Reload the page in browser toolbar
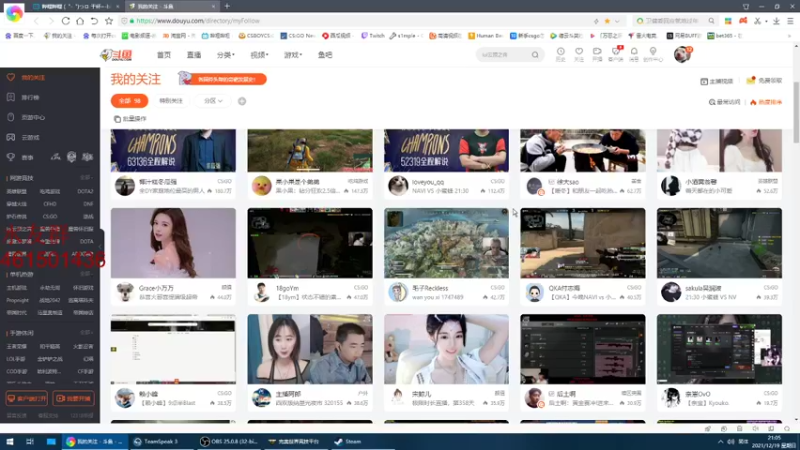800x450 pixels. (x=65, y=21)
